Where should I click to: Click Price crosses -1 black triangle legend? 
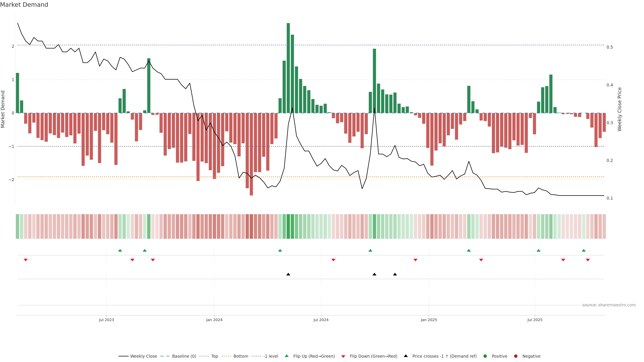tap(406, 356)
